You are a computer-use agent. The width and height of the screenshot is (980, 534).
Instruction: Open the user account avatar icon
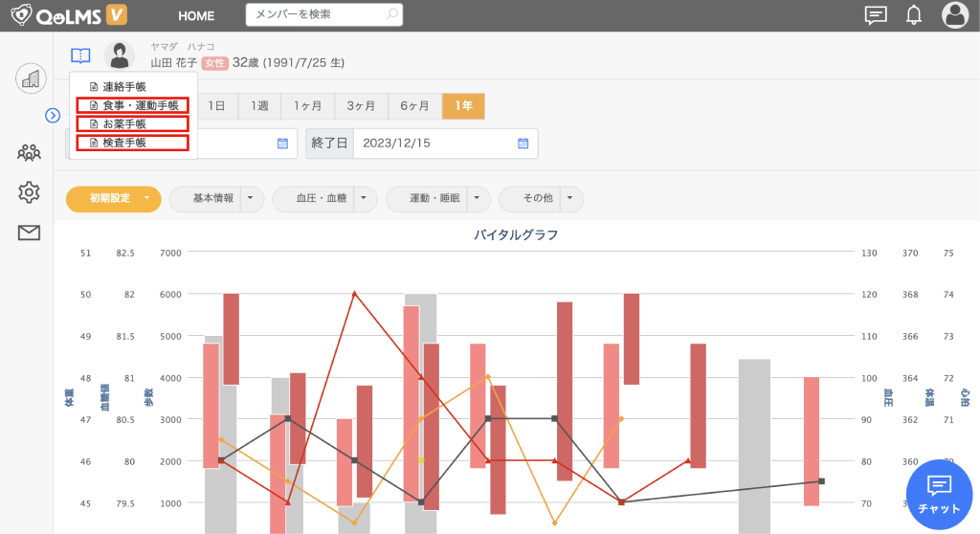pos(954,15)
